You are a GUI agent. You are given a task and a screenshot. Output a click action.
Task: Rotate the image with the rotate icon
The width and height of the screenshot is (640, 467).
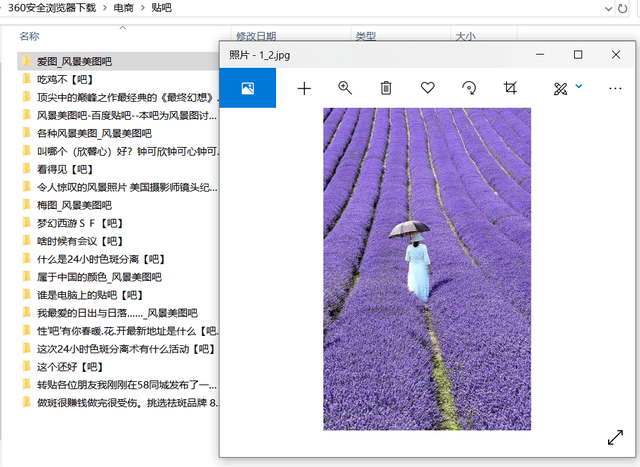click(x=468, y=88)
